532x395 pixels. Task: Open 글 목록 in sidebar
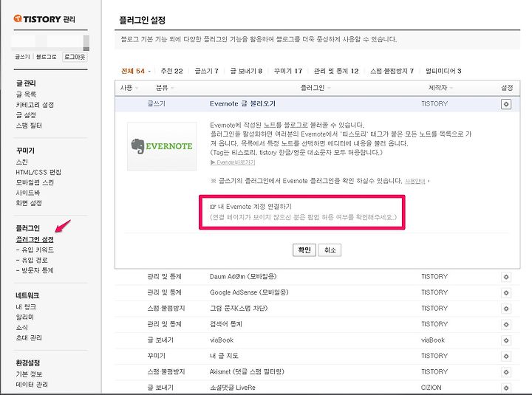pyautogui.click(x=26, y=95)
